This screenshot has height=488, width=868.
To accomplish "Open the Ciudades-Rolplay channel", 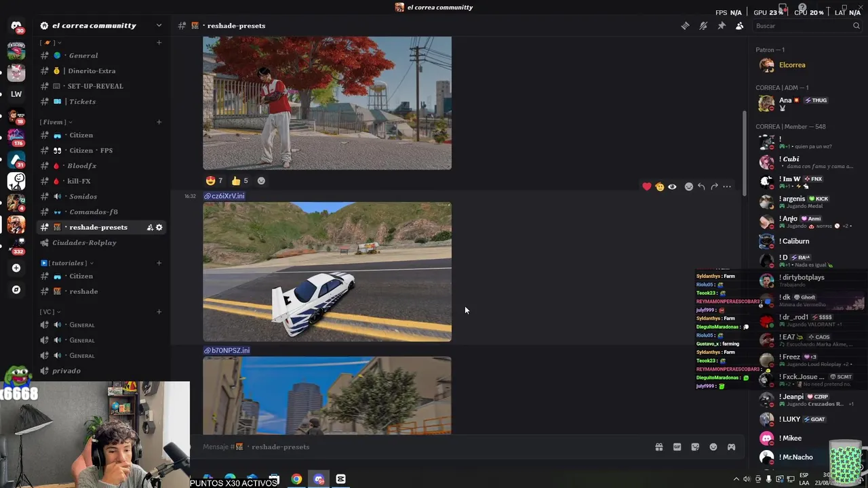I will (x=102, y=243).
